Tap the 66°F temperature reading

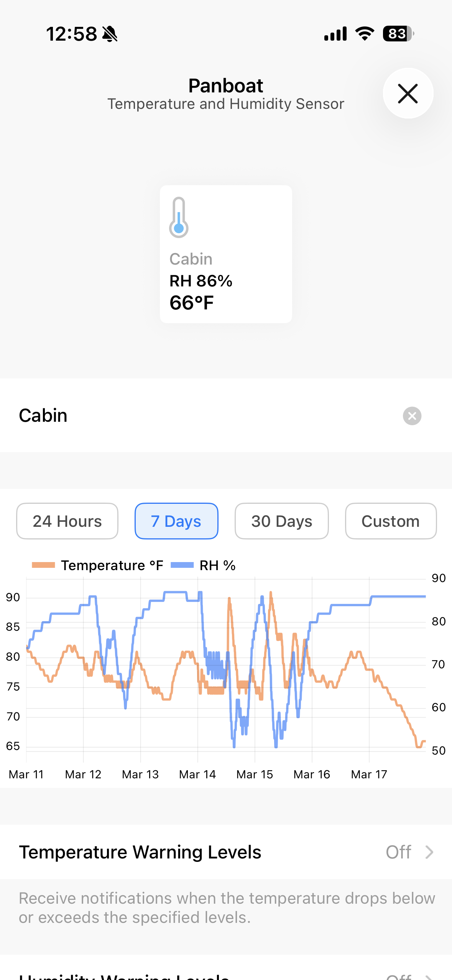click(x=192, y=303)
